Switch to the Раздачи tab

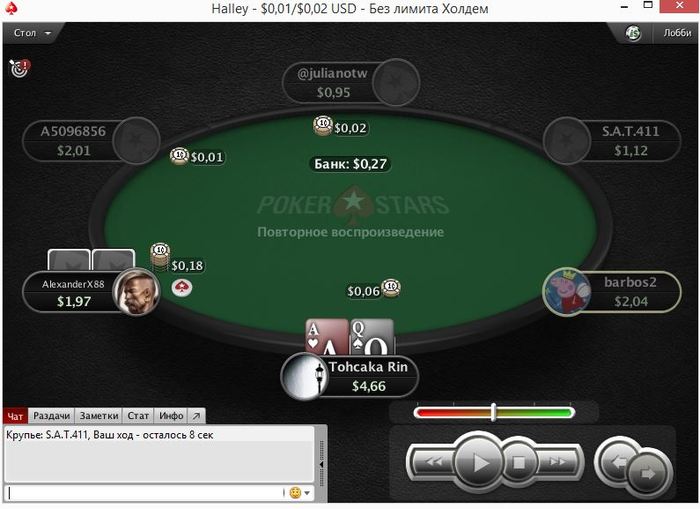[x=51, y=416]
